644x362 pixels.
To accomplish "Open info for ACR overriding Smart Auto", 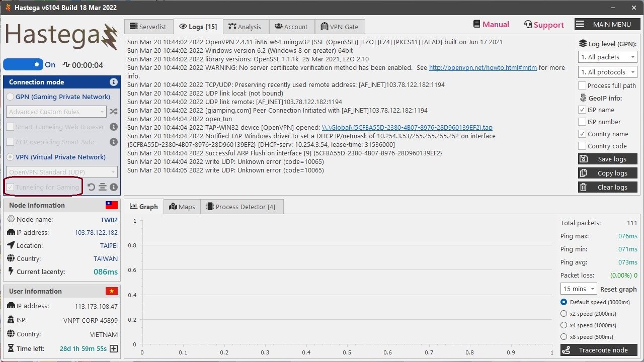I will pos(114,142).
